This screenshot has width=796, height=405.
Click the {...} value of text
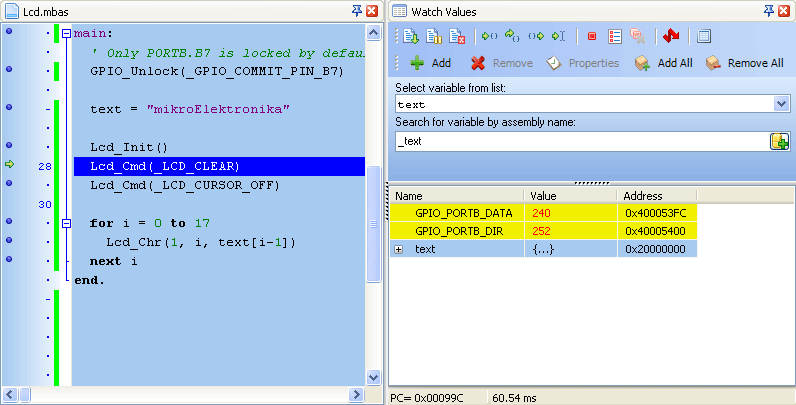tap(542, 249)
